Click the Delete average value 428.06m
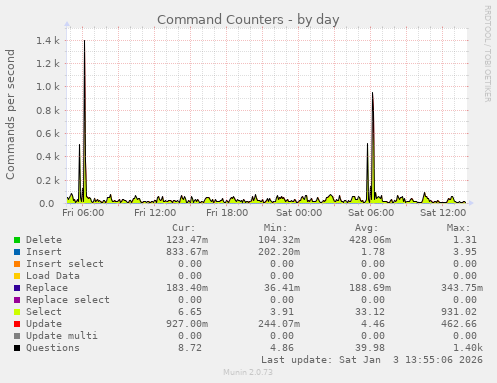The height and width of the screenshot is (383, 497). pyautogui.click(x=370, y=240)
